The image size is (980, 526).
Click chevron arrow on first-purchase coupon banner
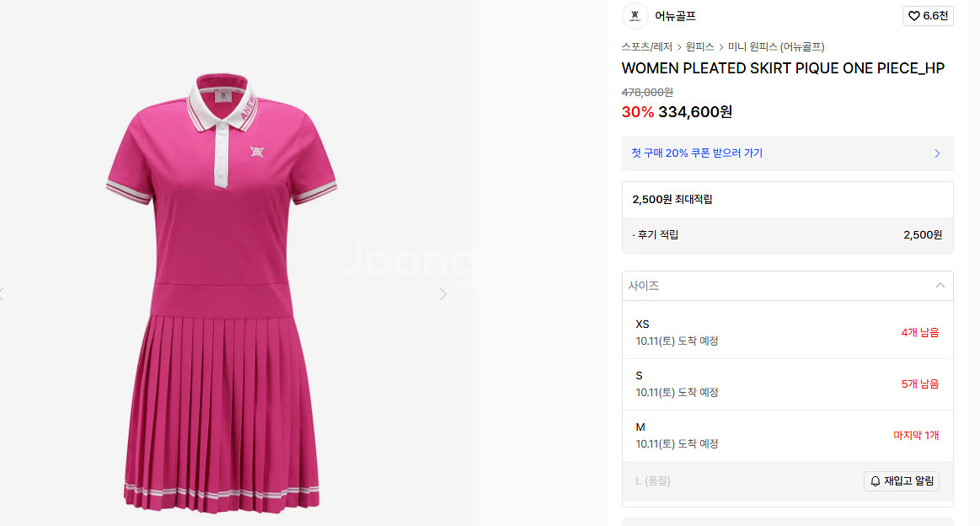(x=937, y=153)
